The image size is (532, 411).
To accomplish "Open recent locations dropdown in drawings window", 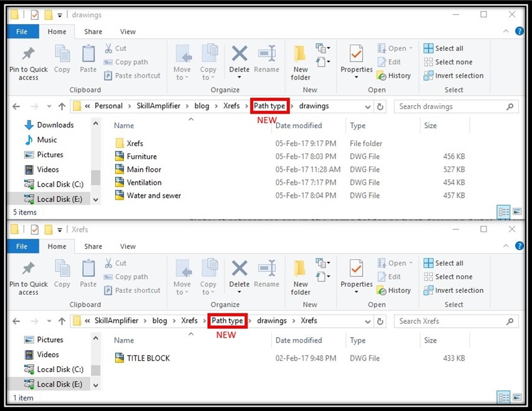I will click(49, 106).
